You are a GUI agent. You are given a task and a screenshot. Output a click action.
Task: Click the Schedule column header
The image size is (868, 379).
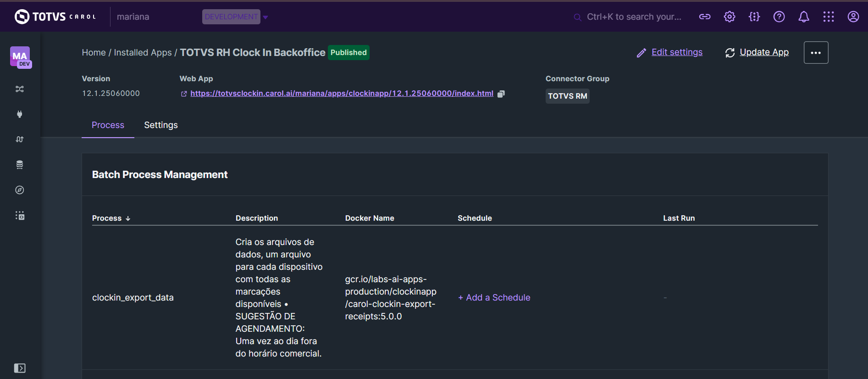coord(475,218)
